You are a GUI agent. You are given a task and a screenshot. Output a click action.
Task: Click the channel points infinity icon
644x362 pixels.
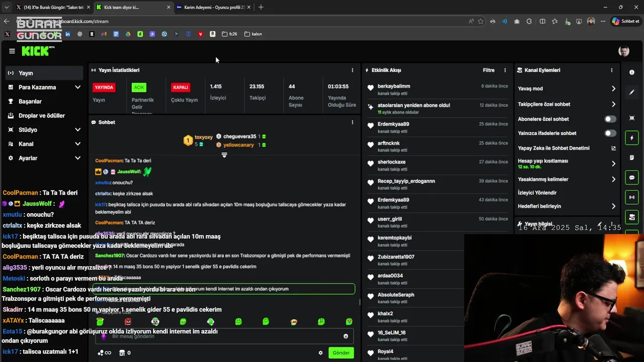coord(104,353)
